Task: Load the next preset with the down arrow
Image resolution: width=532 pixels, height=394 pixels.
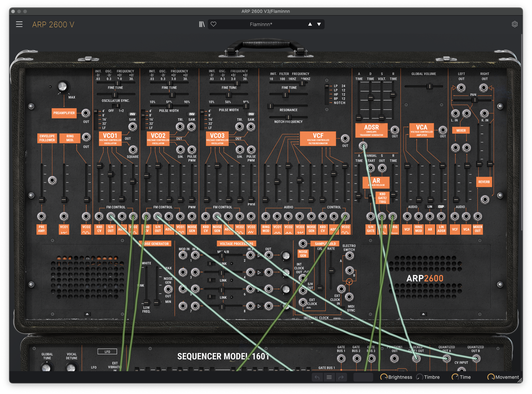Action: pos(319,24)
